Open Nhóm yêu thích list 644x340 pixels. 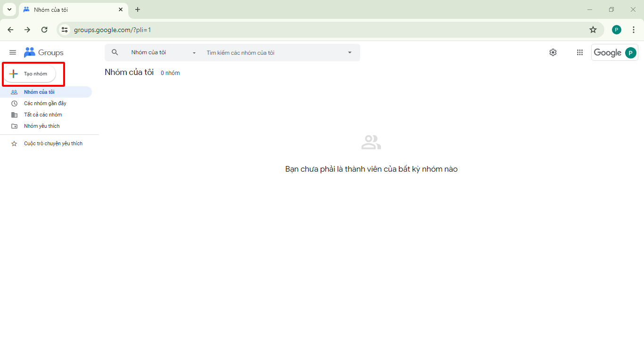41,126
